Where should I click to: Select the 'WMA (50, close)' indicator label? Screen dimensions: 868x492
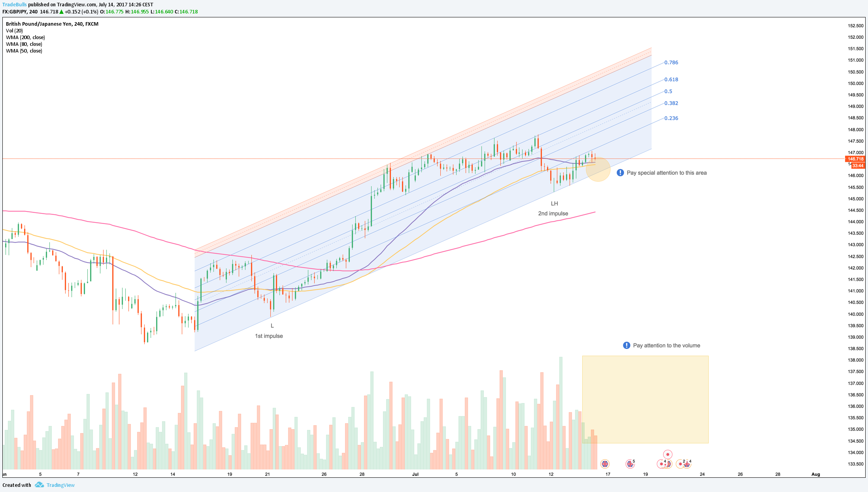(24, 51)
